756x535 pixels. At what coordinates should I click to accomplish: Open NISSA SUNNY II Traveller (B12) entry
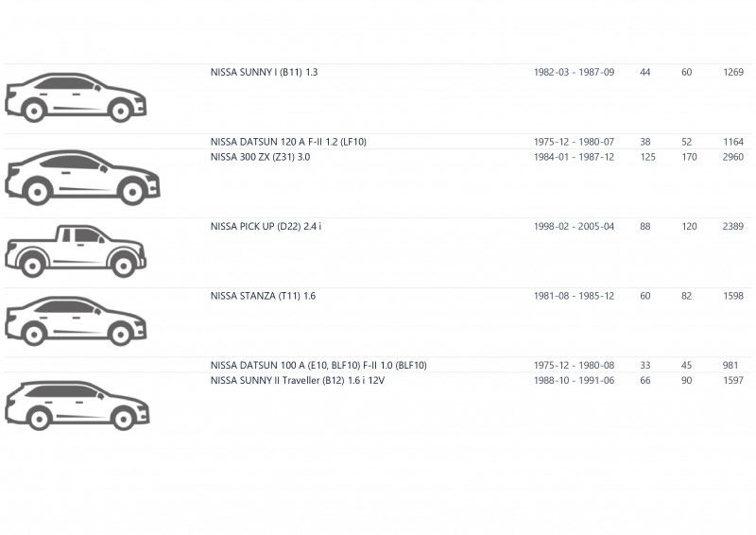[x=298, y=380]
